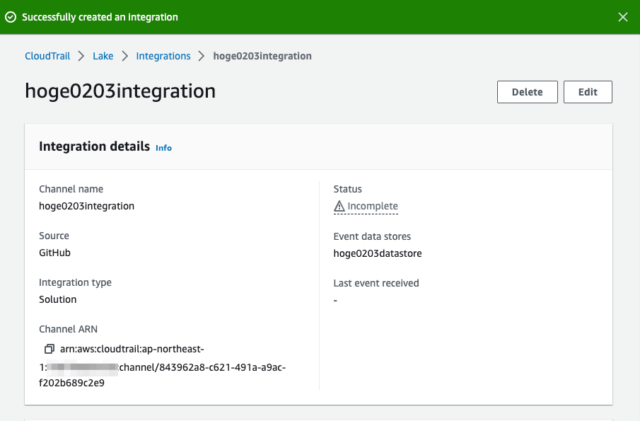Copy the Channel ARN with copy icon
The width and height of the screenshot is (640, 421).
point(49,349)
